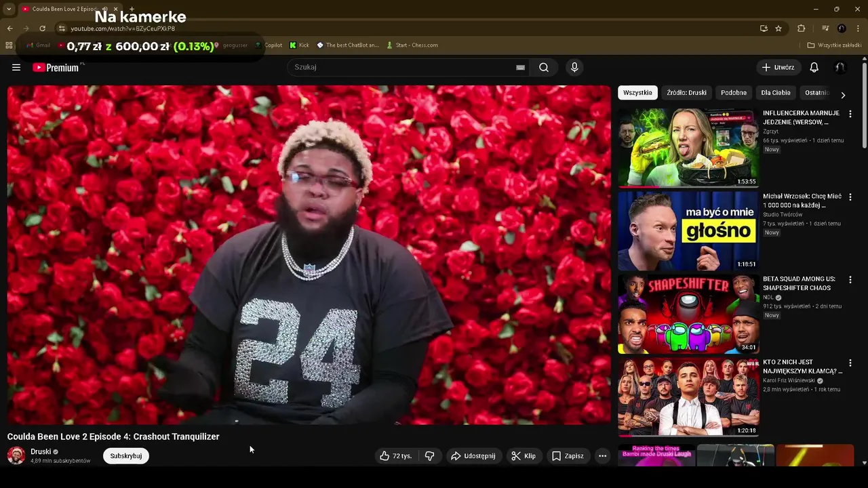The height and width of the screenshot is (488, 868).
Task: Select the Wszystkie filter chip
Action: [637, 93]
